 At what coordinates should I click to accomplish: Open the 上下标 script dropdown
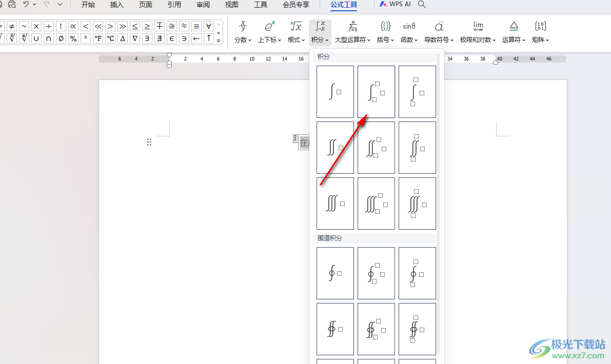tap(269, 32)
